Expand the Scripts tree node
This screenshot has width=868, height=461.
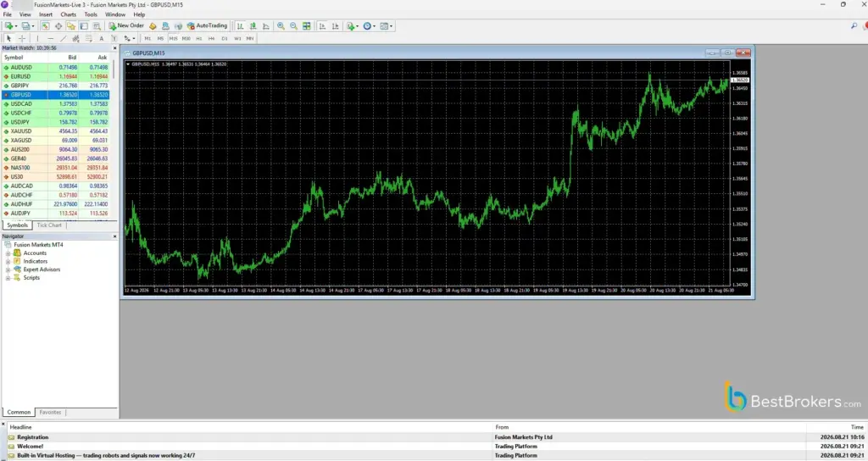[8, 278]
